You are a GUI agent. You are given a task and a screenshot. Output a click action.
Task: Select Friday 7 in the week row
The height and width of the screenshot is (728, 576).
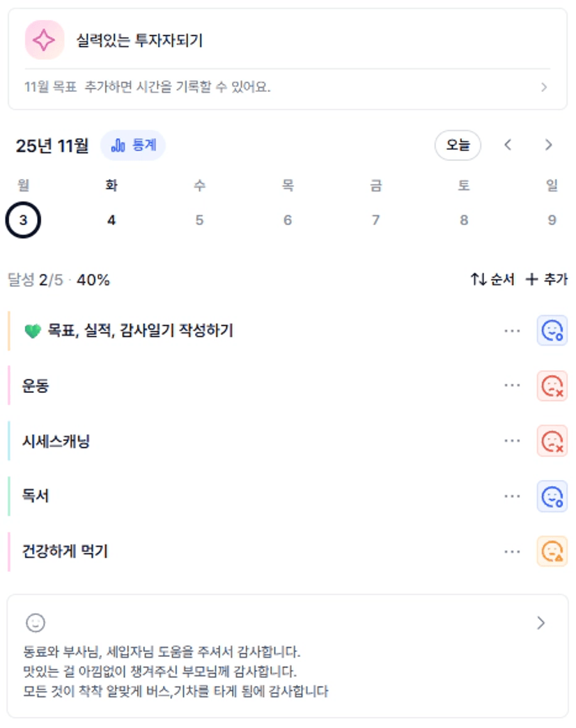[375, 220]
